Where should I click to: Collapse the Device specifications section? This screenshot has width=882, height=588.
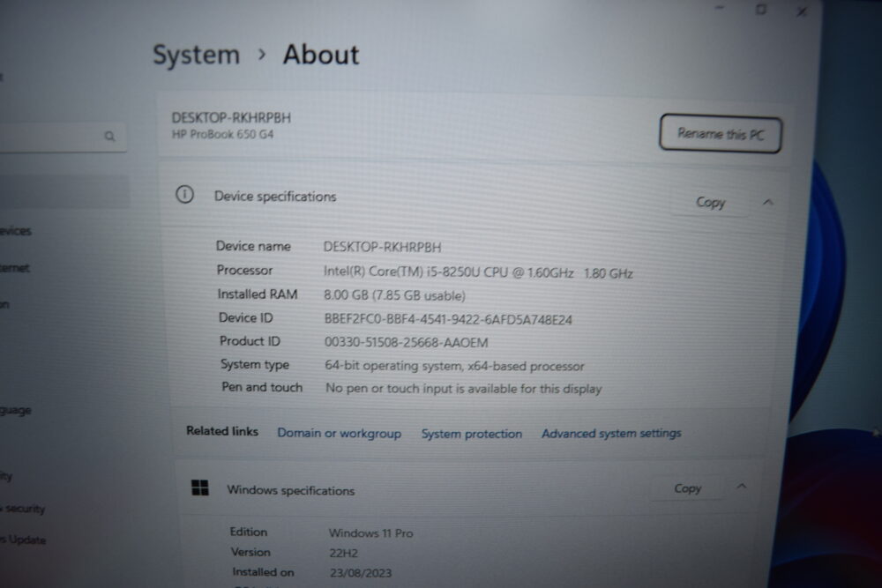(768, 203)
